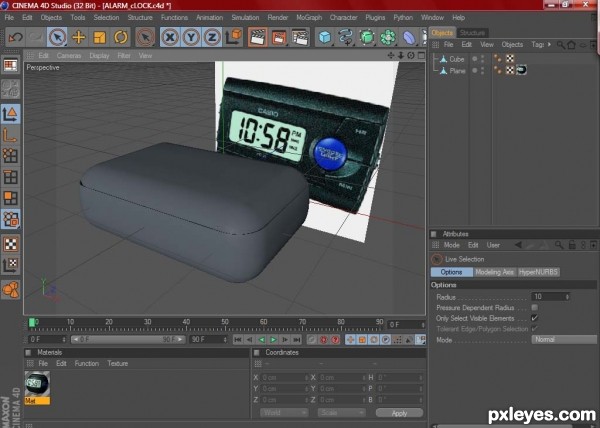Screen dimensions: 600x428
Task: Switch to Edges mode
Action: [x=10, y=177]
